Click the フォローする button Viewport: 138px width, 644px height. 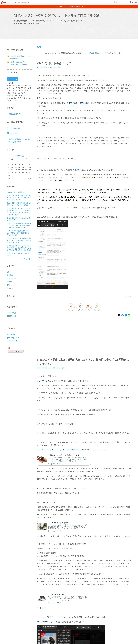[13, 79]
